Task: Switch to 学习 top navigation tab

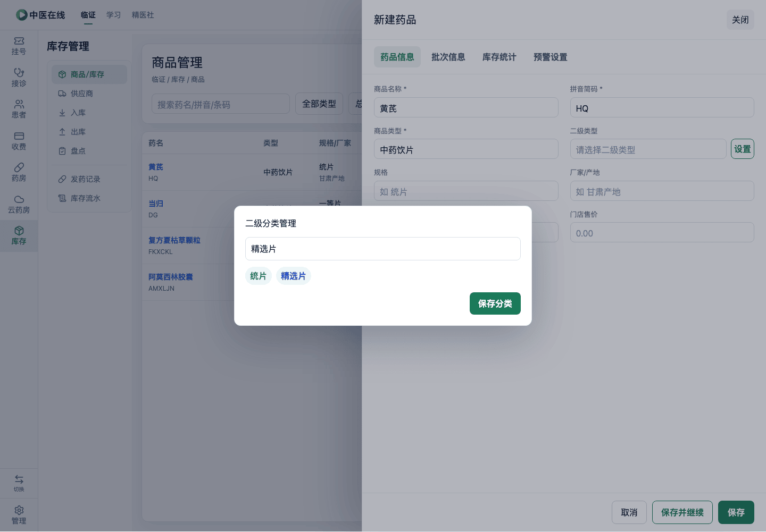Action: coord(113,15)
